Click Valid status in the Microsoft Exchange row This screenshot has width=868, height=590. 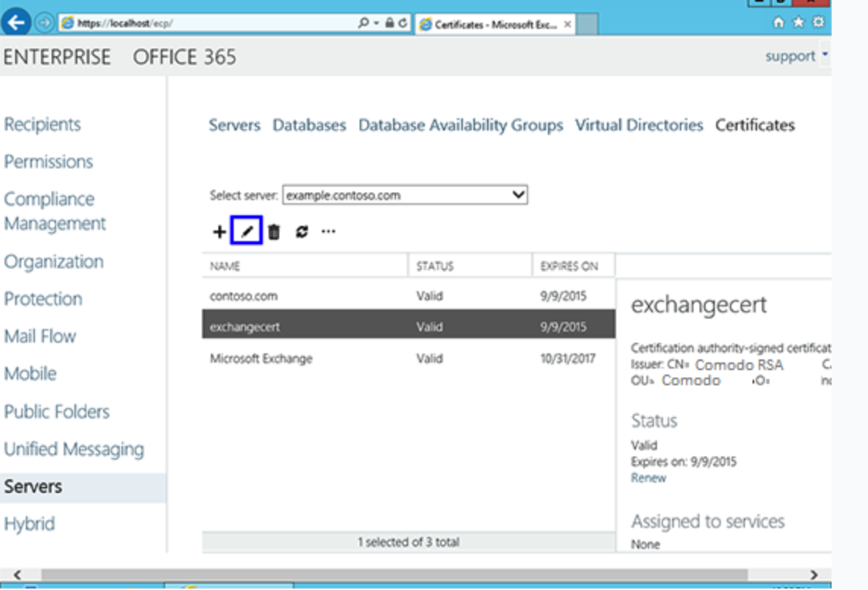tap(429, 358)
